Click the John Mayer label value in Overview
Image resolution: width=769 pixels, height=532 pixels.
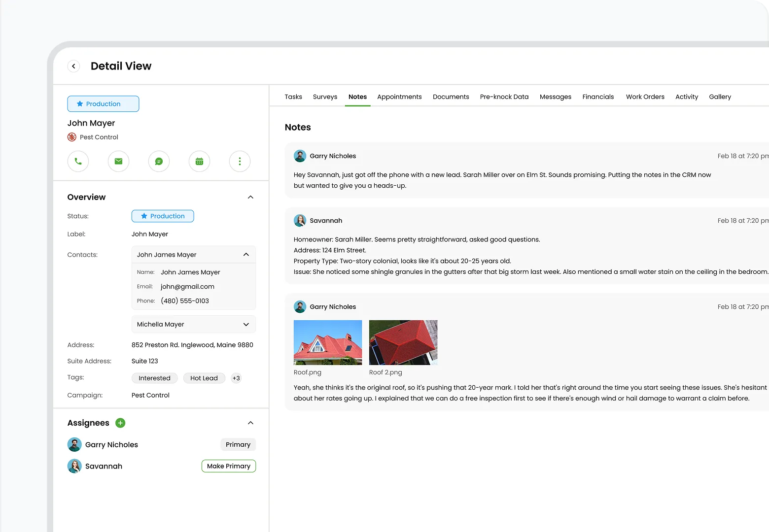[x=150, y=234]
